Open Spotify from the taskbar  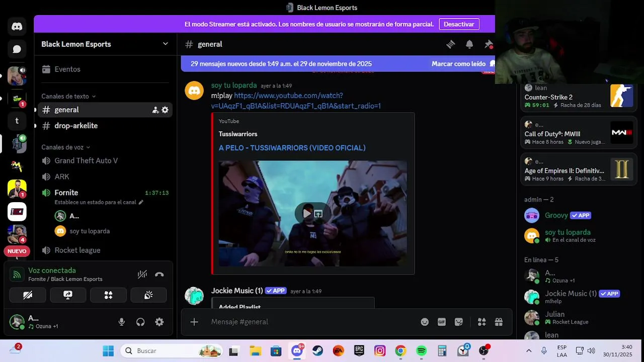click(421, 351)
